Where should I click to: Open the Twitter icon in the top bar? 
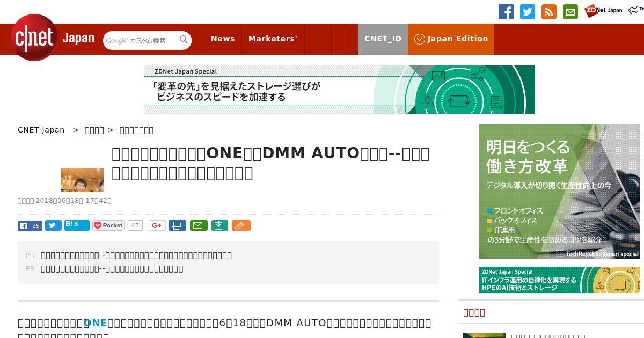click(528, 12)
